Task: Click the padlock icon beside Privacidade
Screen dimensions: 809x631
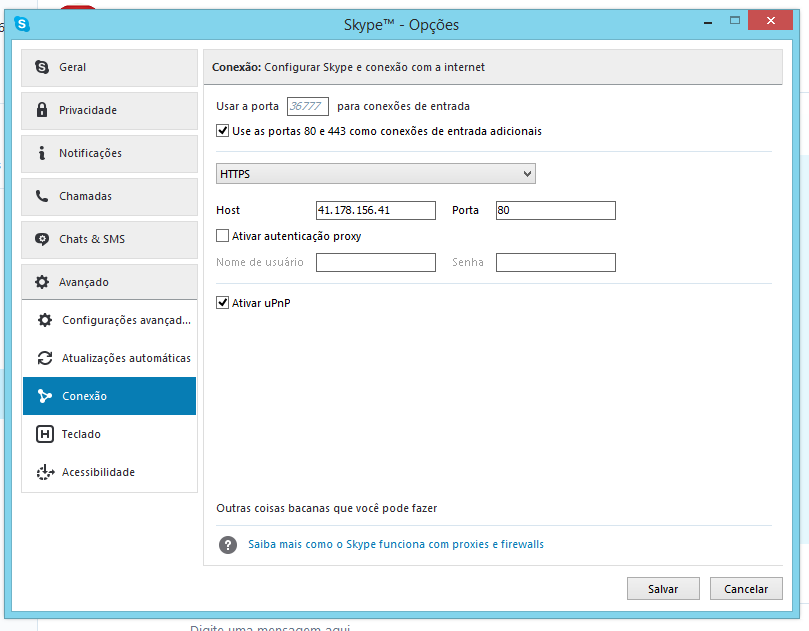Action: click(x=42, y=109)
